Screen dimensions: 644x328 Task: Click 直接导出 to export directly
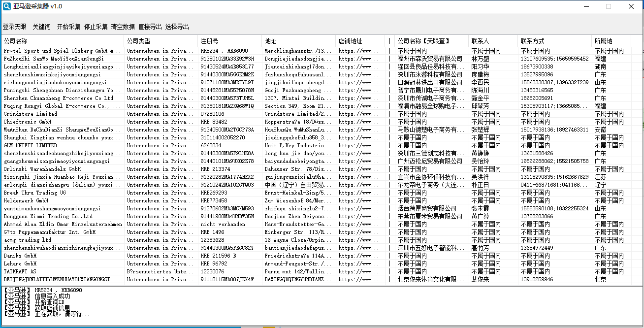pyautogui.click(x=150, y=27)
